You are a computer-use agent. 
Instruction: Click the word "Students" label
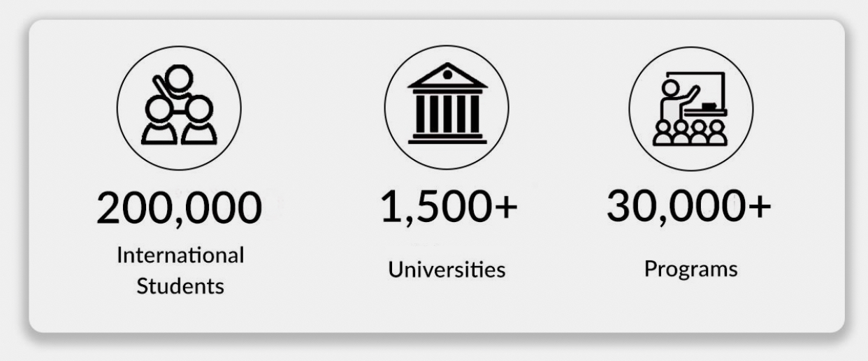pos(180,286)
